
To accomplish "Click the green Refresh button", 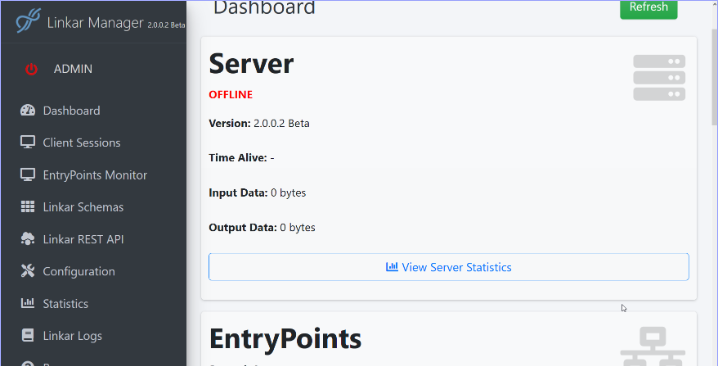I will (648, 8).
